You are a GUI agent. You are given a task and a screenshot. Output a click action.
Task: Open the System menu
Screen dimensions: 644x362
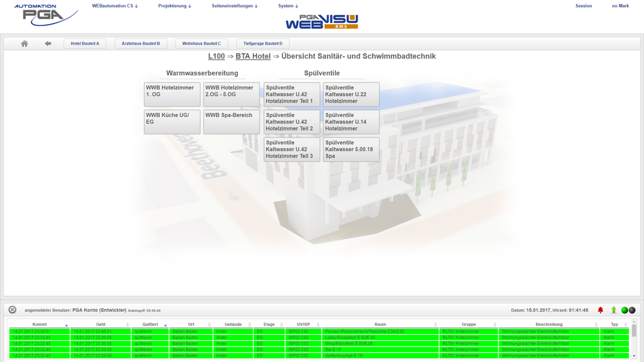pos(288,6)
